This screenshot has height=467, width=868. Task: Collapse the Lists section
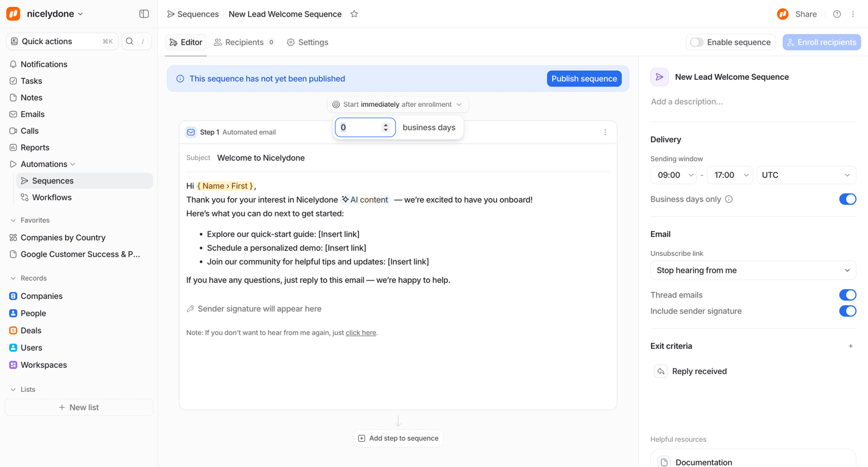pyautogui.click(x=13, y=390)
